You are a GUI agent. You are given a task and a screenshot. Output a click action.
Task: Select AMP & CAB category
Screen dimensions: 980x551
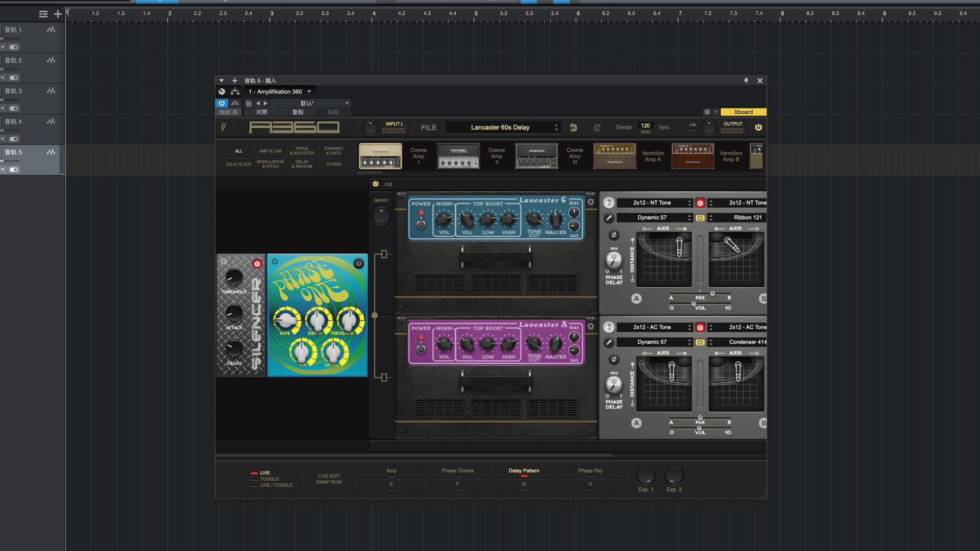pyautogui.click(x=270, y=151)
